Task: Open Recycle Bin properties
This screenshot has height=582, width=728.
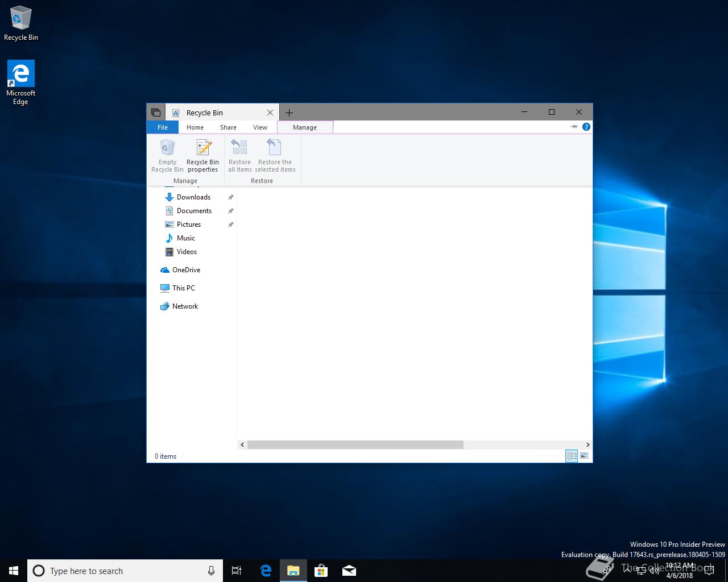Action: [203, 156]
